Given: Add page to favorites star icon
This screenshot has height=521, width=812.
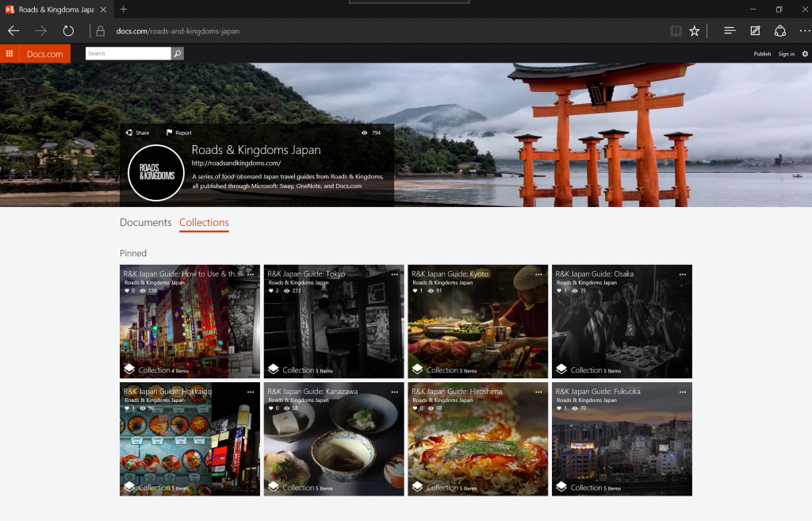Looking at the screenshot, I should (x=695, y=31).
